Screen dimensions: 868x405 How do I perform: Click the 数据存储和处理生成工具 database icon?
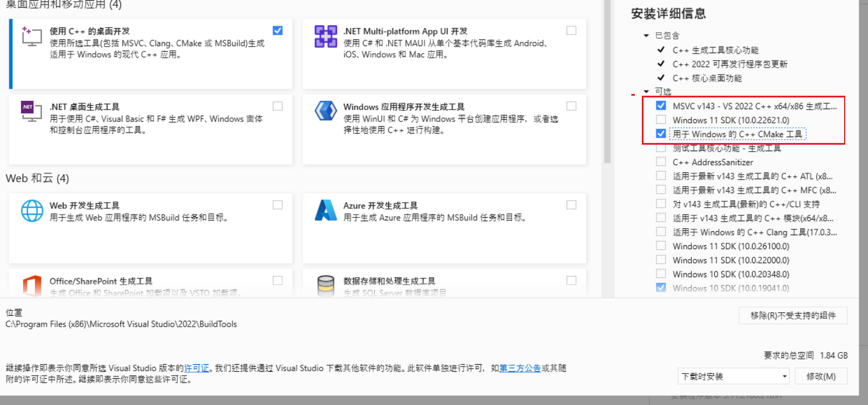(326, 286)
